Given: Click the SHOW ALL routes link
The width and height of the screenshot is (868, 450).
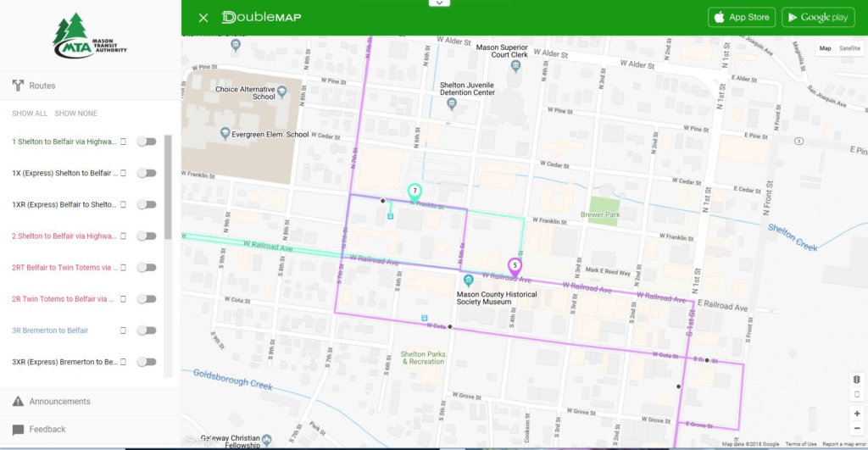Looking at the screenshot, I should tap(30, 114).
